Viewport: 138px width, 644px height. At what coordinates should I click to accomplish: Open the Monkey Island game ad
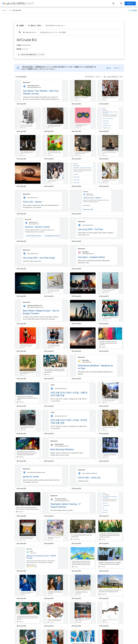(x=28, y=450)
